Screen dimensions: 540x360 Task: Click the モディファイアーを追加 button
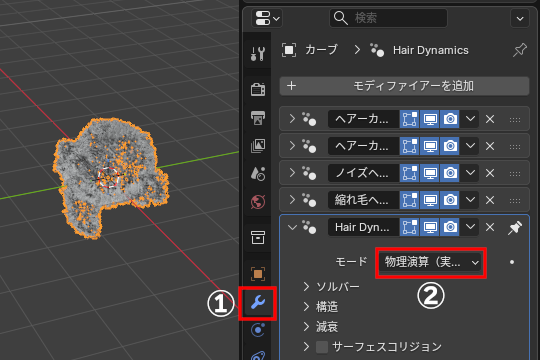[404, 86]
